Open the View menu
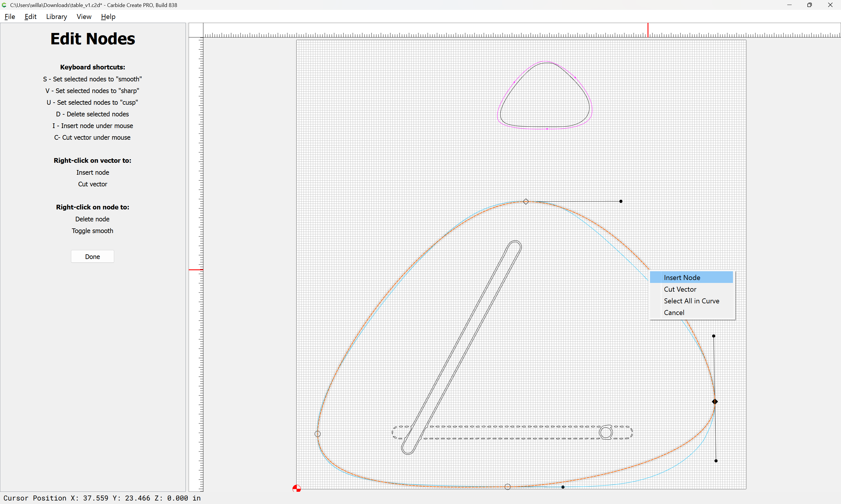Screen dimensions: 841x504 point(84,17)
